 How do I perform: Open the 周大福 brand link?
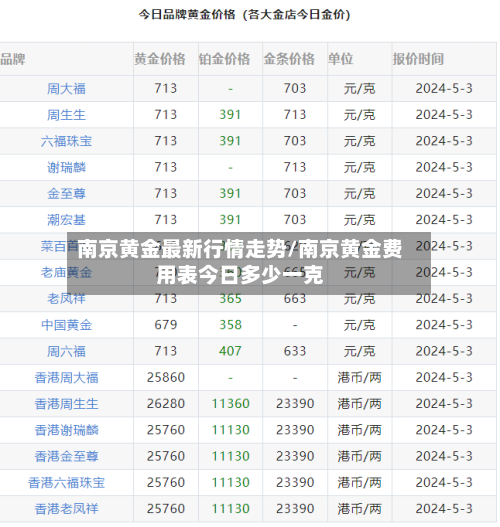click(66, 89)
